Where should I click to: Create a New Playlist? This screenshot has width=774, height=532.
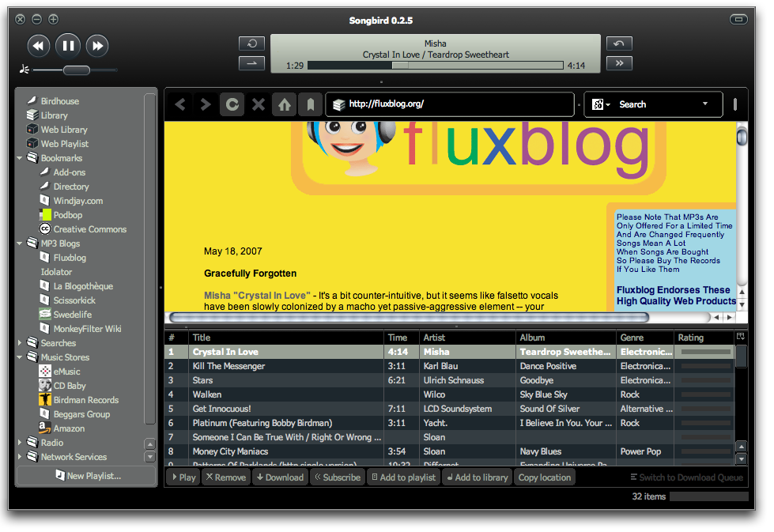(87, 476)
